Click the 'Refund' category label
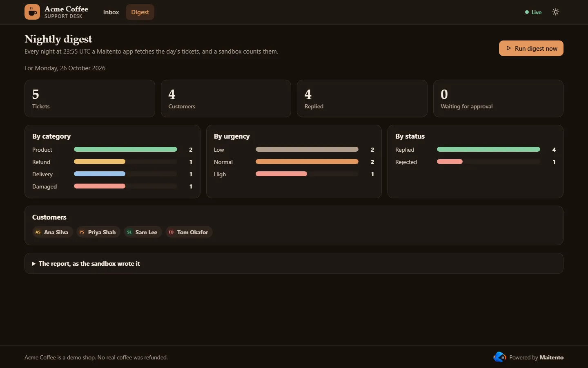The width and height of the screenshot is (588, 368). 41,162
